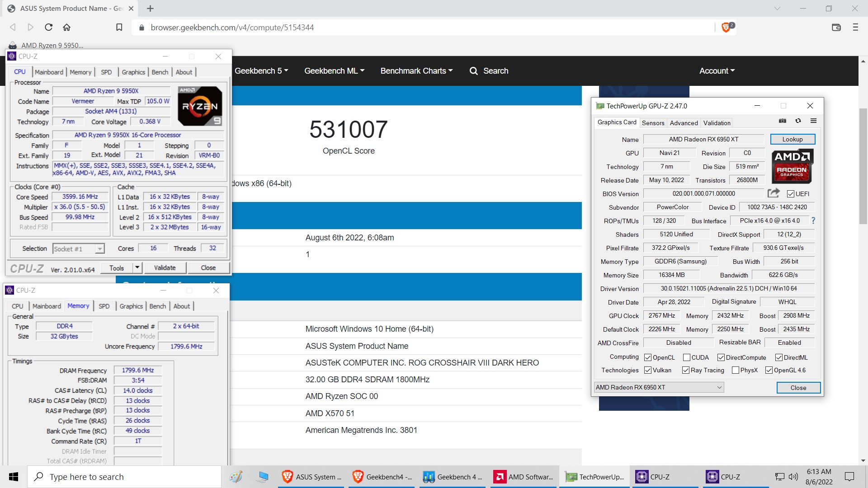Toggle CUDA checkbox in GPU-Z
The width and height of the screenshot is (868, 488).
[x=687, y=357]
